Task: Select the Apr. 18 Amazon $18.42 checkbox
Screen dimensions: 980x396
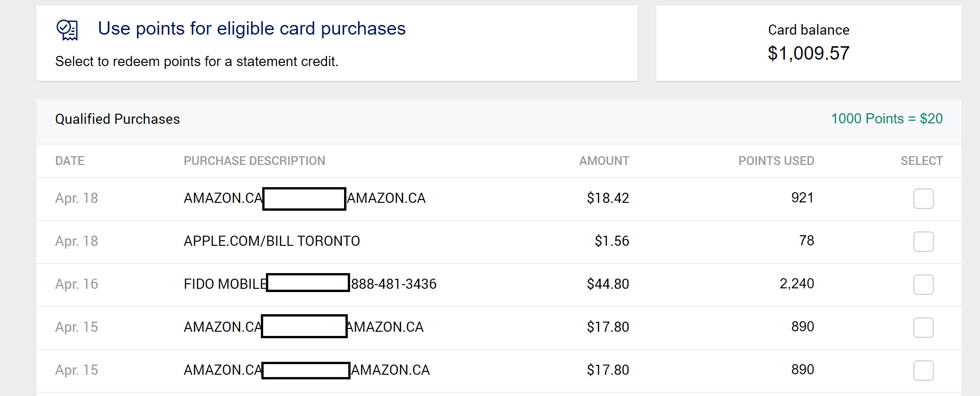Action: (x=923, y=199)
